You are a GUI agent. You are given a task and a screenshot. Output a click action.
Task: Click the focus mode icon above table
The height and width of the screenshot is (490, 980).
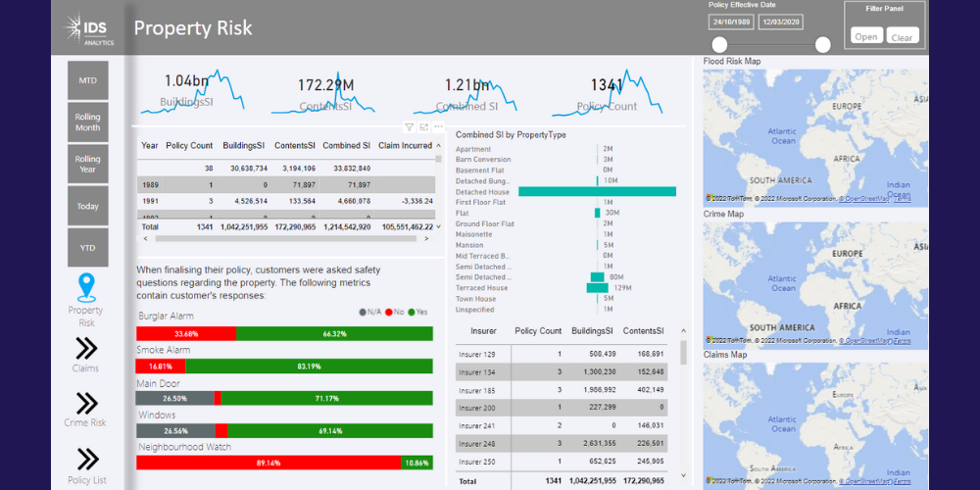423,127
